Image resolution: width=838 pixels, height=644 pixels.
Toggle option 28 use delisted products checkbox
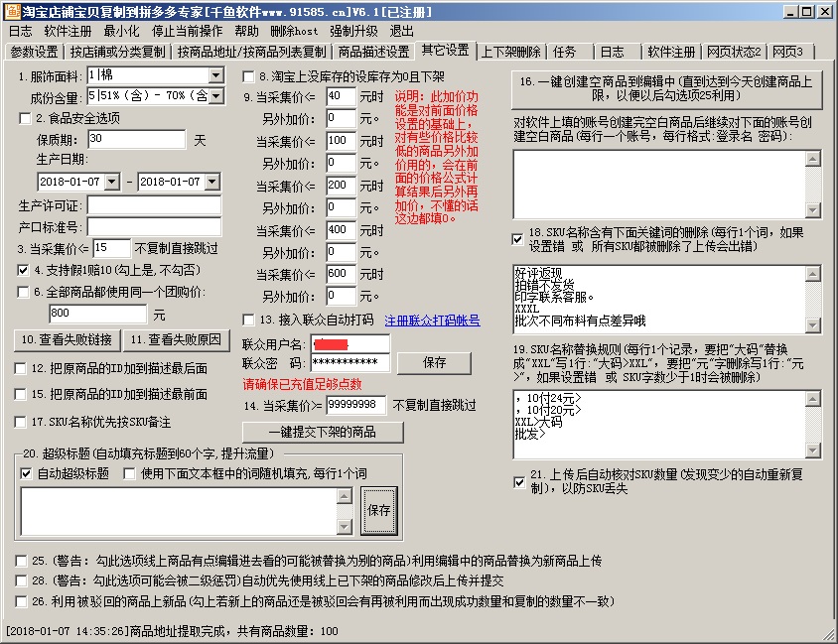coord(21,580)
